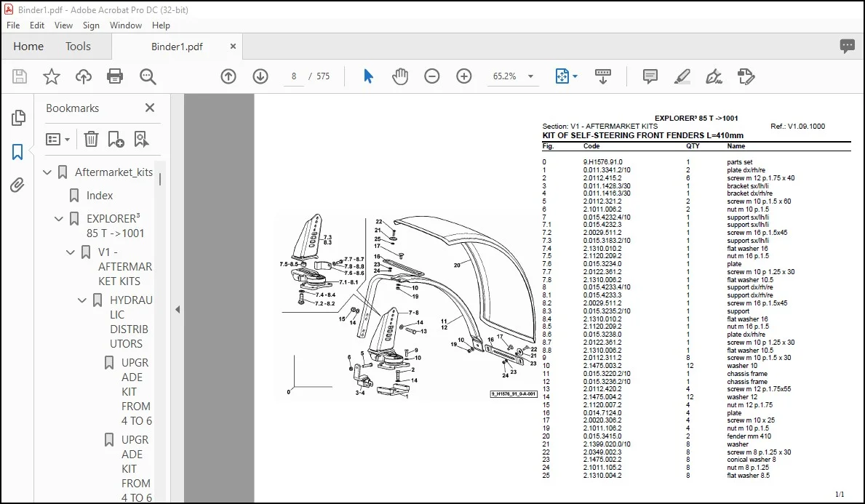The height and width of the screenshot is (504, 865).
Task: Click the page number input field
Action: coord(294,76)
